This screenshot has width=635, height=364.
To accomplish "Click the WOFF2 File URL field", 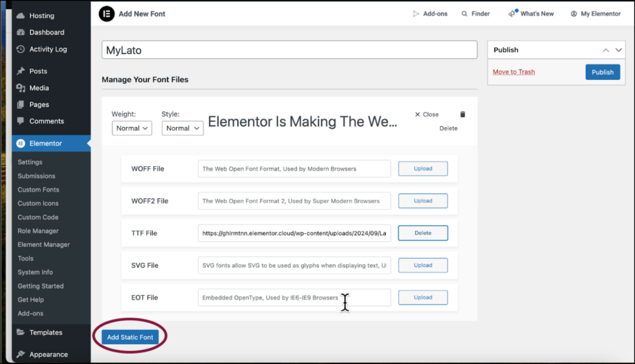I will [295, 201].
